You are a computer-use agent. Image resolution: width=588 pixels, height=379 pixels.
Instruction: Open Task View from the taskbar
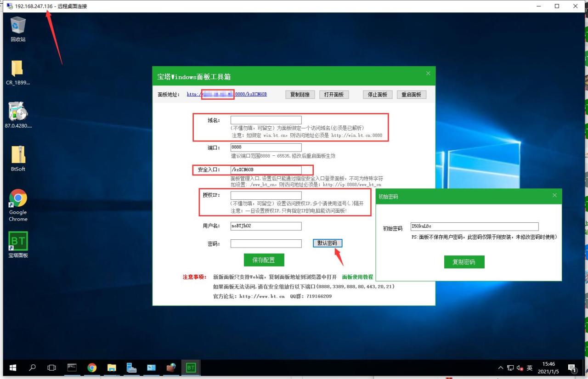(52, 368)
